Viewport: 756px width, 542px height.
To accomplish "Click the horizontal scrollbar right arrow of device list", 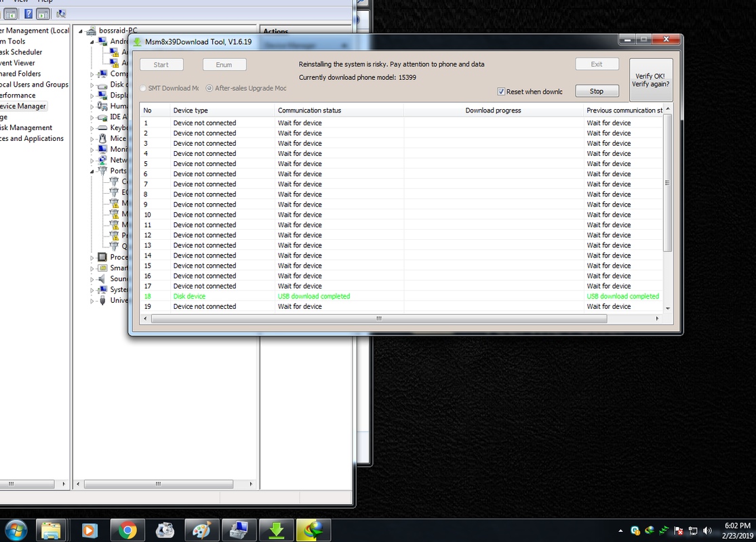I will click(657, 318).
